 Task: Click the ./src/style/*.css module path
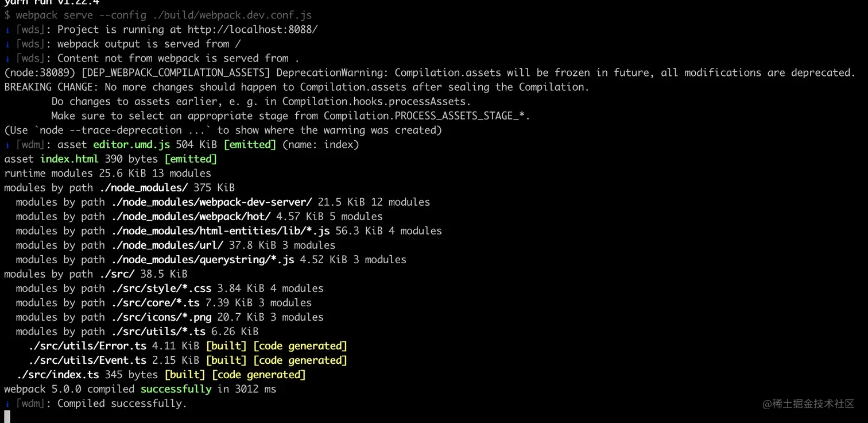coord(161,288)
